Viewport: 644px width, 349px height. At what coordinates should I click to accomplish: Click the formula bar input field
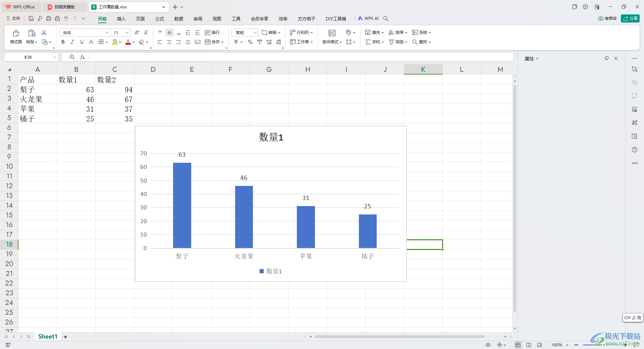301,57
